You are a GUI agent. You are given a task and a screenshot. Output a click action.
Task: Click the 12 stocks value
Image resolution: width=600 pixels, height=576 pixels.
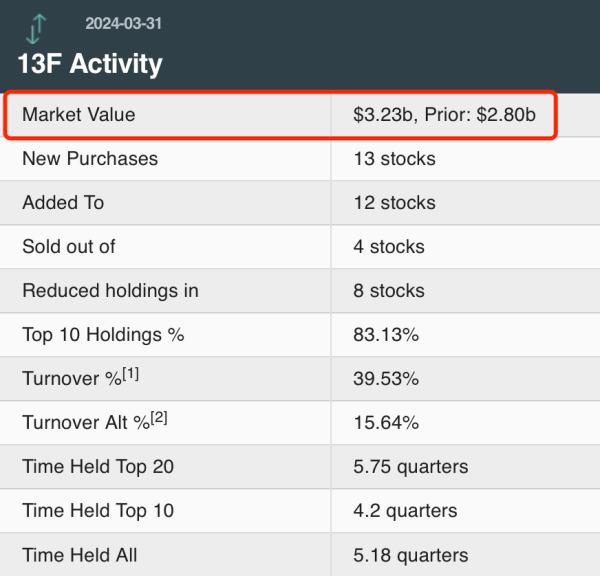pos(394,203)
